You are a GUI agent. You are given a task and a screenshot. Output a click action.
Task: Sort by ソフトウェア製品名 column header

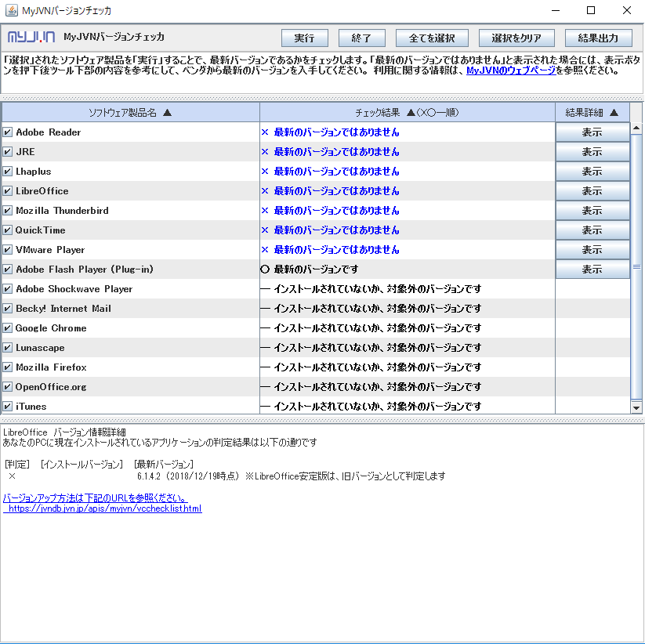[x=130, y=112]
